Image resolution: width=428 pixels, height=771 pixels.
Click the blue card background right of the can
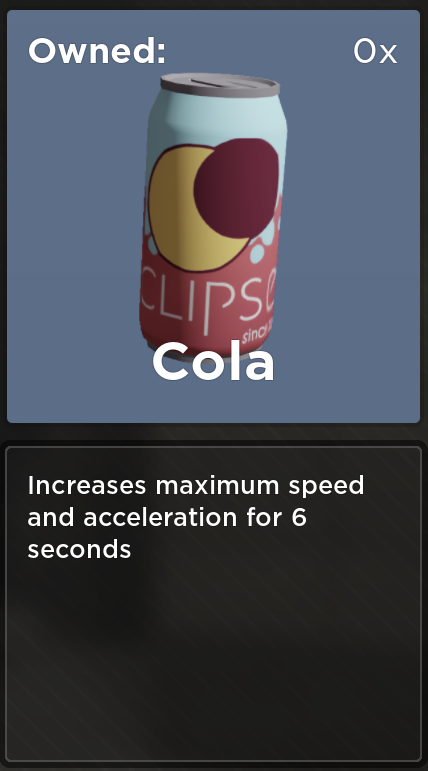352,221
